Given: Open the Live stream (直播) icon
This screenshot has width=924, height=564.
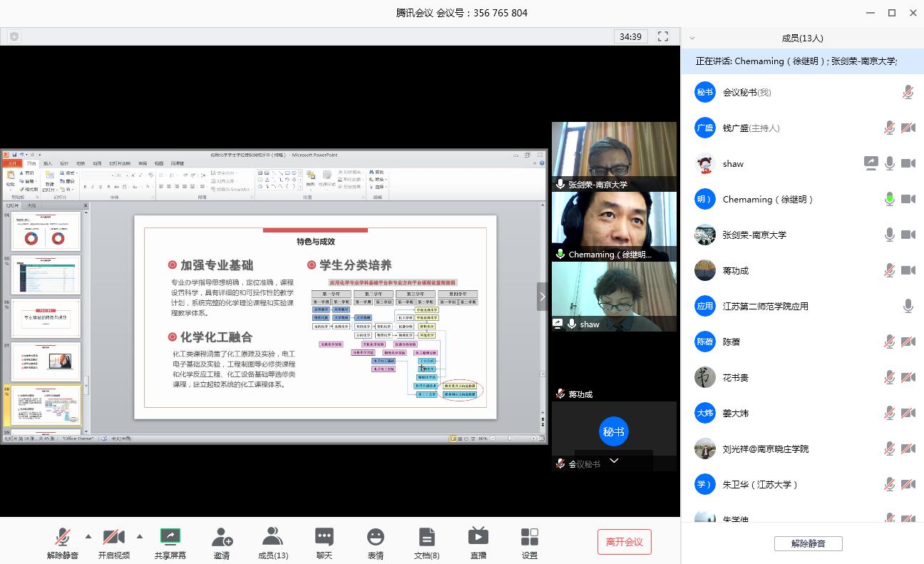Looking at the screenshot, I should 478,537.
